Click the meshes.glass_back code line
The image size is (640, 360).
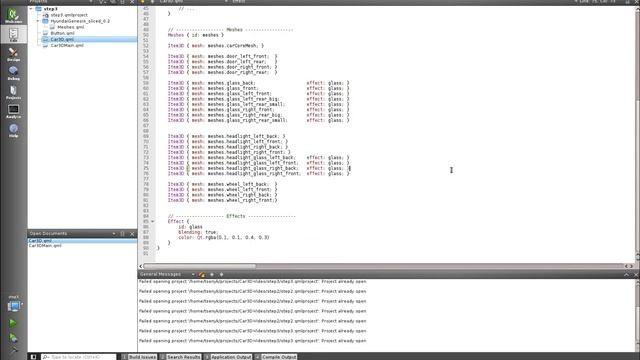(x=258, y=83)
